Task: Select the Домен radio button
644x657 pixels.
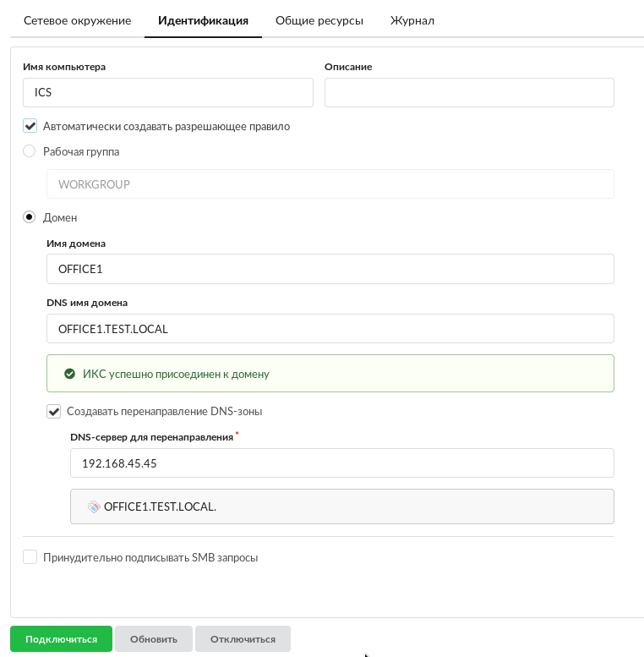Action: (x=30, y=217)
